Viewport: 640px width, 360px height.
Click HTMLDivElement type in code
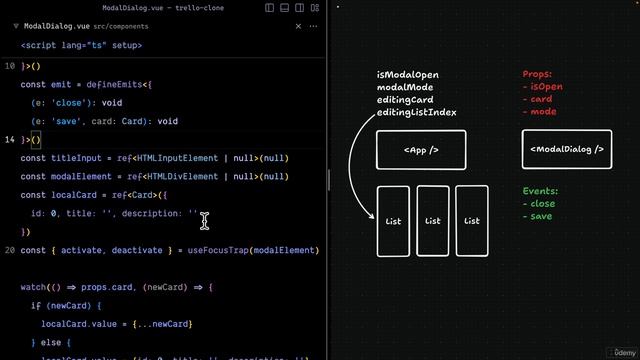[182, 176]
